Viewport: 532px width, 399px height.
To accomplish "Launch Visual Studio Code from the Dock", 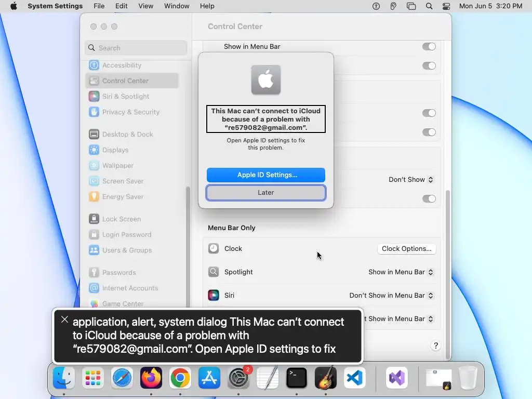I will coord(355,378).
